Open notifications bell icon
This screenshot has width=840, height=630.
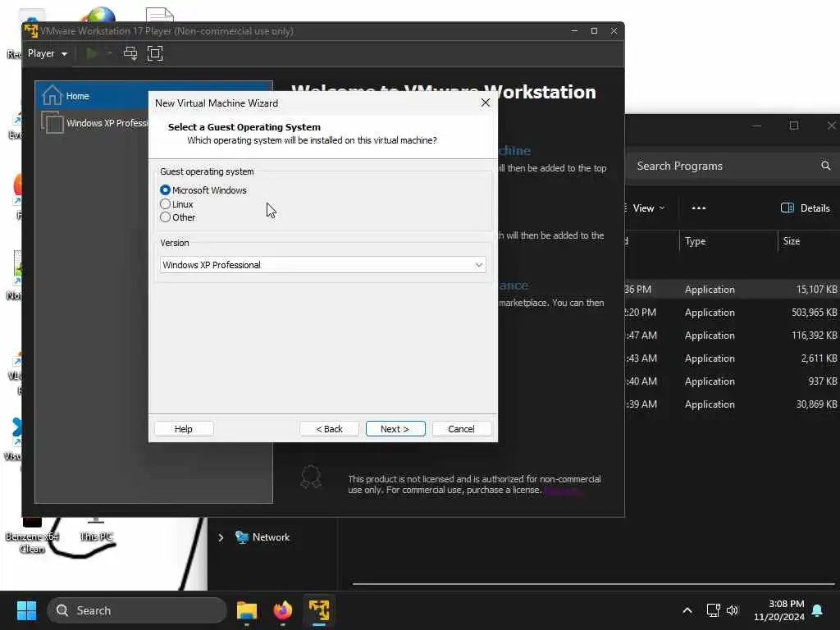pyautogui.click(x=818, y=610)
